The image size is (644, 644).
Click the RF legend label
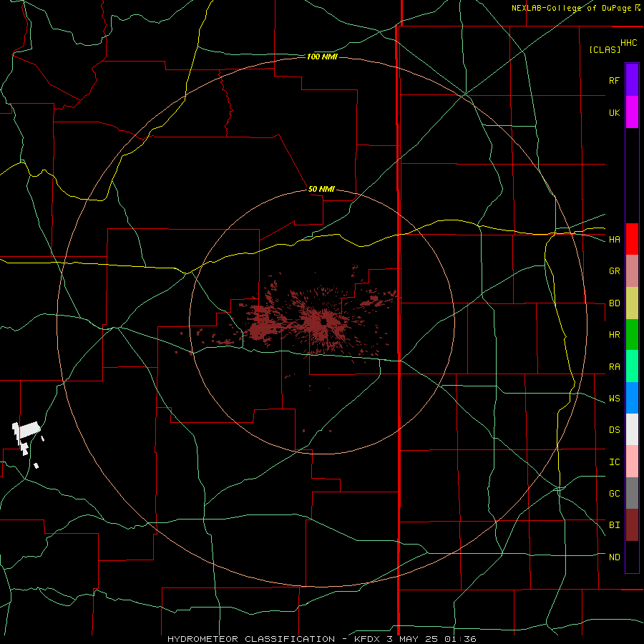pyautogui.click(x=614, y=80)
